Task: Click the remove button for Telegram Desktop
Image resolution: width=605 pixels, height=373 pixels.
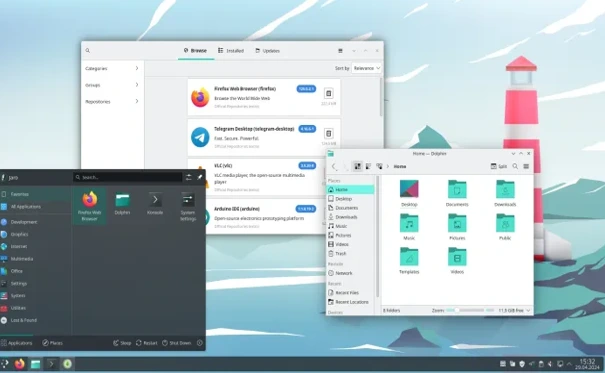Action: [x=328, y=133]
